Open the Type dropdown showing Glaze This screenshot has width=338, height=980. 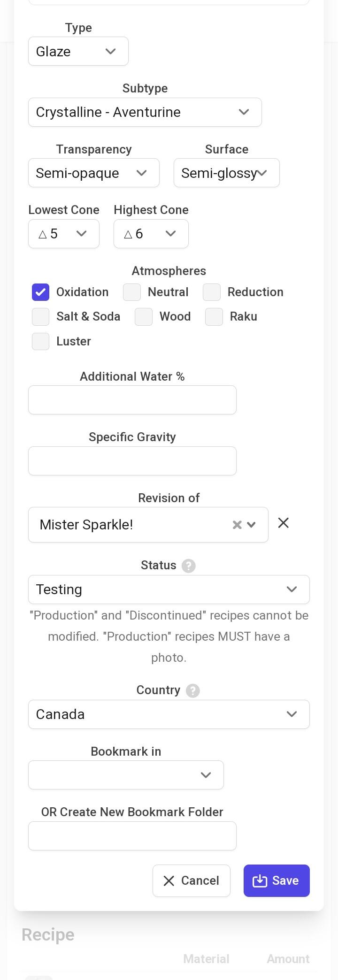pyautogui.click(x=78, y=51)
